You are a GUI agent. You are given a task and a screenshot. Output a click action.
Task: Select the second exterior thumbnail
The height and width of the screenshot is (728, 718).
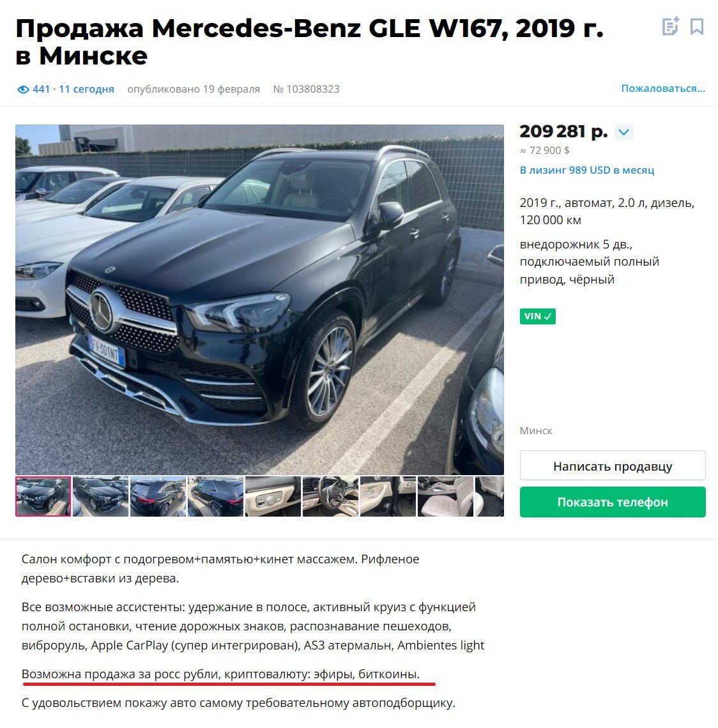(101, 496)
